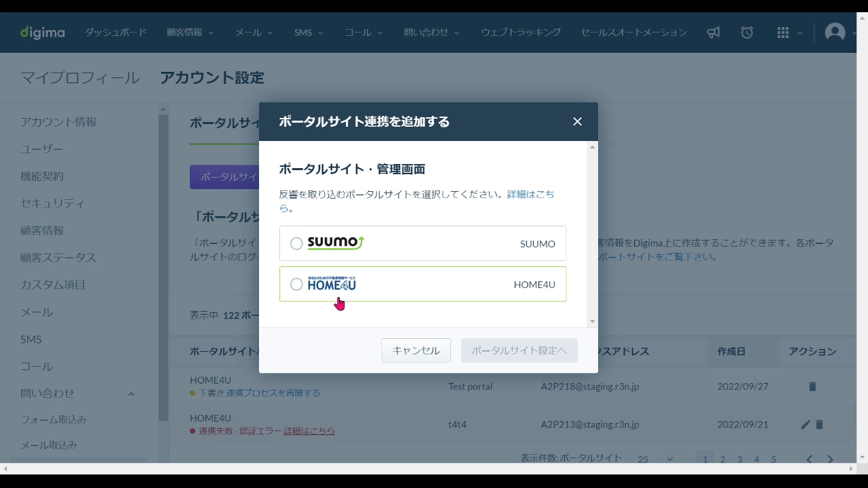Collapse the 問い合わせ sidebar section

(132, 394)
